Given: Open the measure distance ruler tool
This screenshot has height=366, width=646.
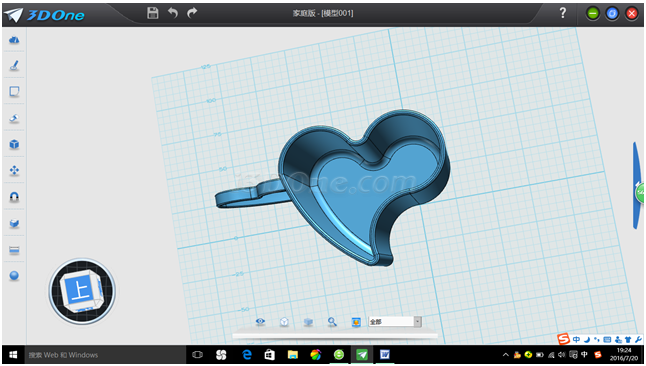Looking at the screenshot, I should pos(14,250).
